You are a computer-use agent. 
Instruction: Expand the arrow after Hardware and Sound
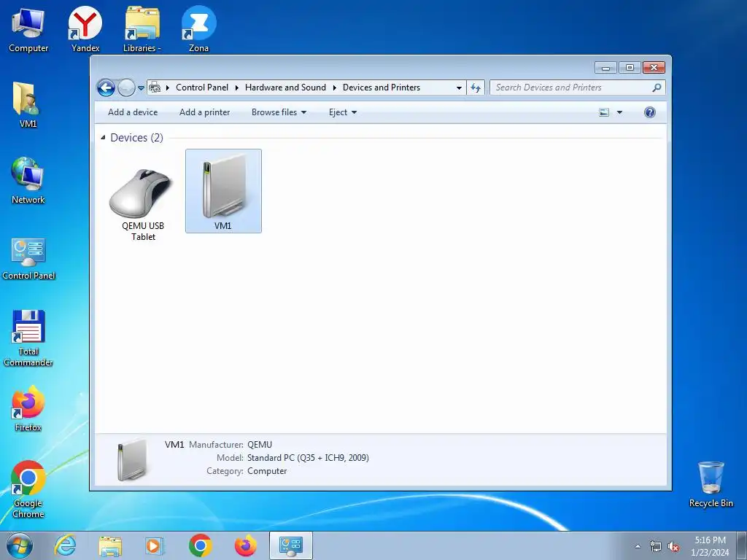click(334, 87)
